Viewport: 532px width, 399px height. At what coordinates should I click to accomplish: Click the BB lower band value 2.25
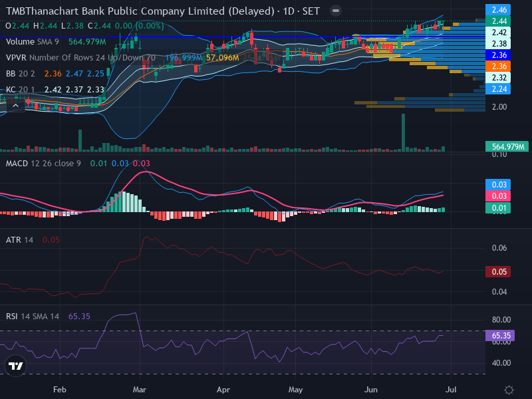tap(96, 74)
